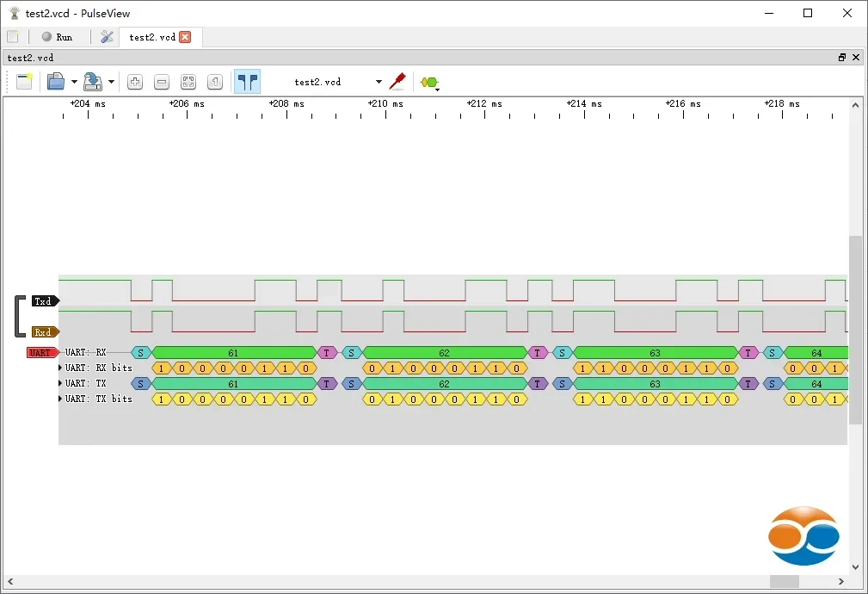
Task: Click the save file icon
Action: pyautogui.click(x=92, y=82)
